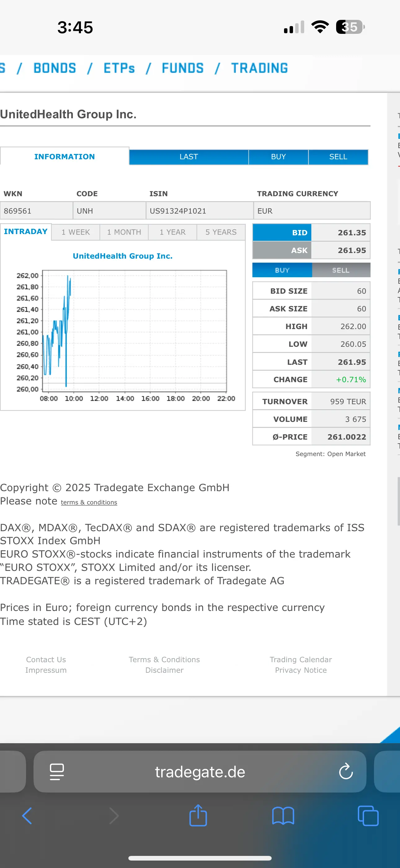Image resolution: width=400 pixels, height=868 pixels.
Task: Reload the tradegate.de page
Action: point(346,771)
